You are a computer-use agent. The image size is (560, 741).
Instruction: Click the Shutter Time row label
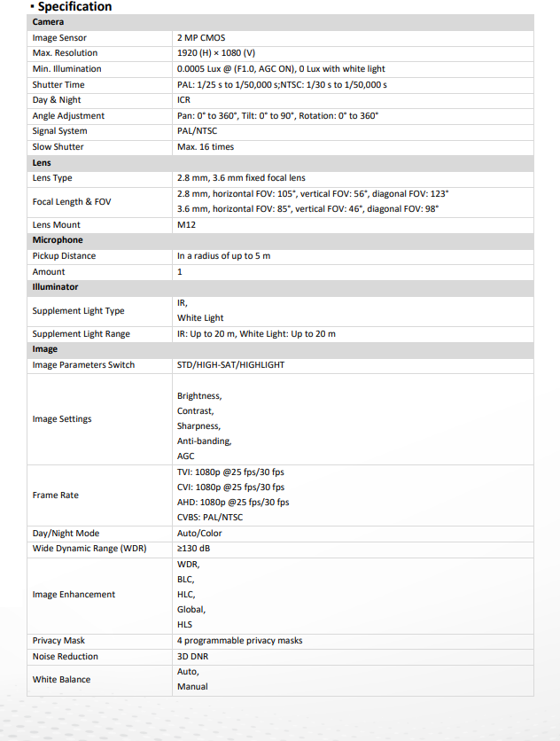pyautogui.click(x=58, y=84)
